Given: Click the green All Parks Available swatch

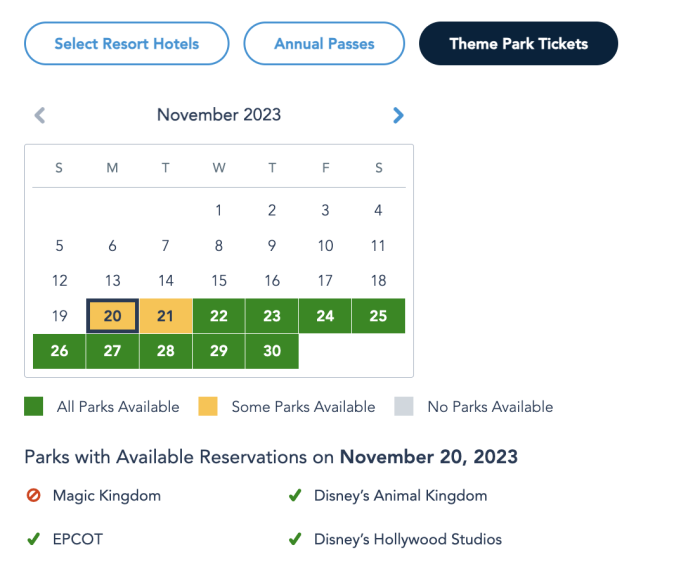Looking at the screenshot, I should [x=34, y=407].
